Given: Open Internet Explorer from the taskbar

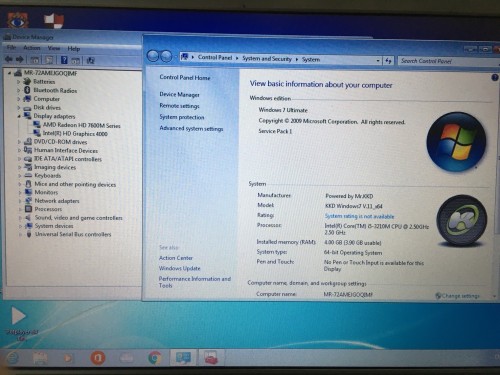Looking at the screenshot, I should [x=13, y=358].
